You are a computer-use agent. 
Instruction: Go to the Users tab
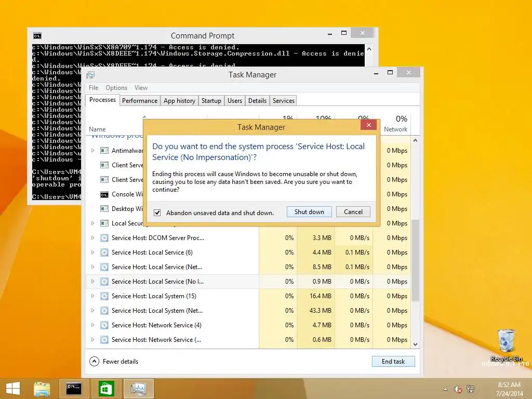[235, 101]
